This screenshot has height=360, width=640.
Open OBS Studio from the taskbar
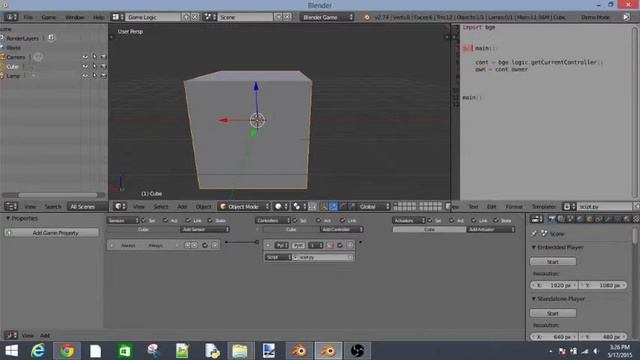(357, 351)
